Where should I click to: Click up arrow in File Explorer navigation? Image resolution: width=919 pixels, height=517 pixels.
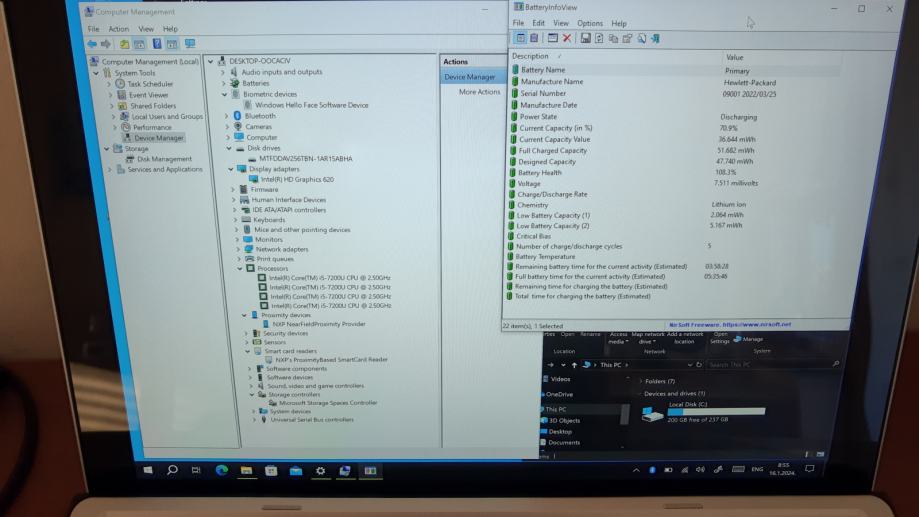574,365
